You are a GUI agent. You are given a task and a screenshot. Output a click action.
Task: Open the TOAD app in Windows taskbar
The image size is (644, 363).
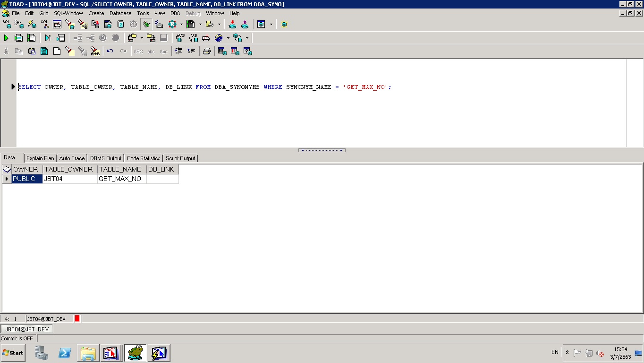point(135,353)
